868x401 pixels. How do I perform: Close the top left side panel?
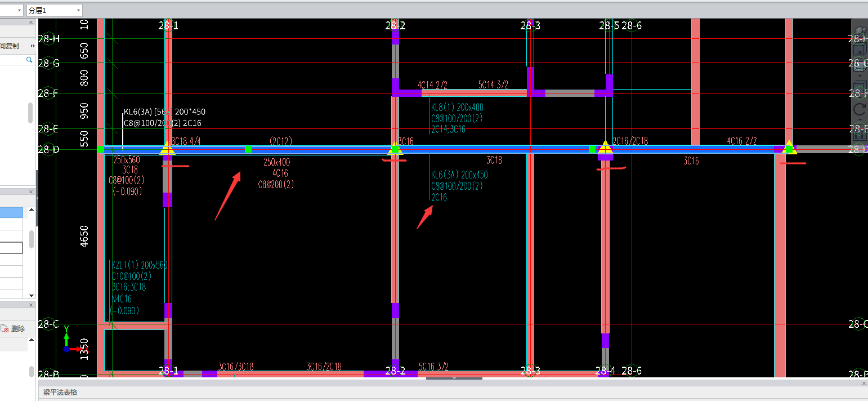[x=31, y=23]
